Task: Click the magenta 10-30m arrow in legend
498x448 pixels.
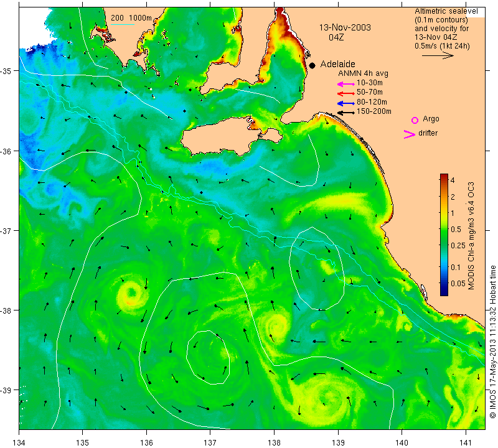Action: [x=346, y=84]
